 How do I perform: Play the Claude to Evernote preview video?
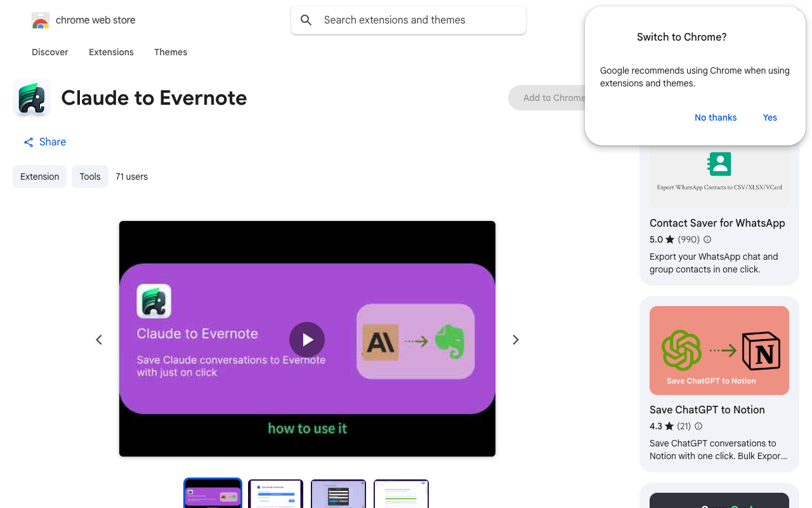pyautogui.click(x=307, y=340)
